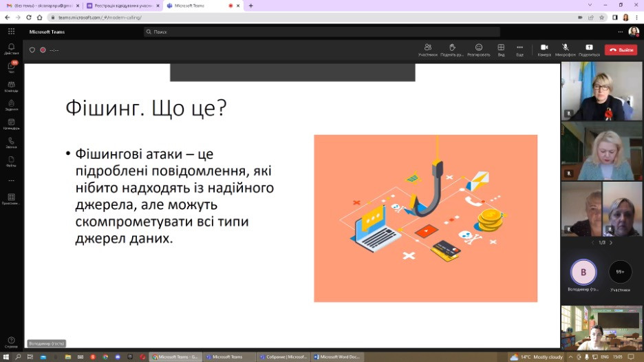Open Teams profile avatar menu
Image resolution: width=644 pixels, height=362 pixels.
pyautogui.click(x=633, y=32)
